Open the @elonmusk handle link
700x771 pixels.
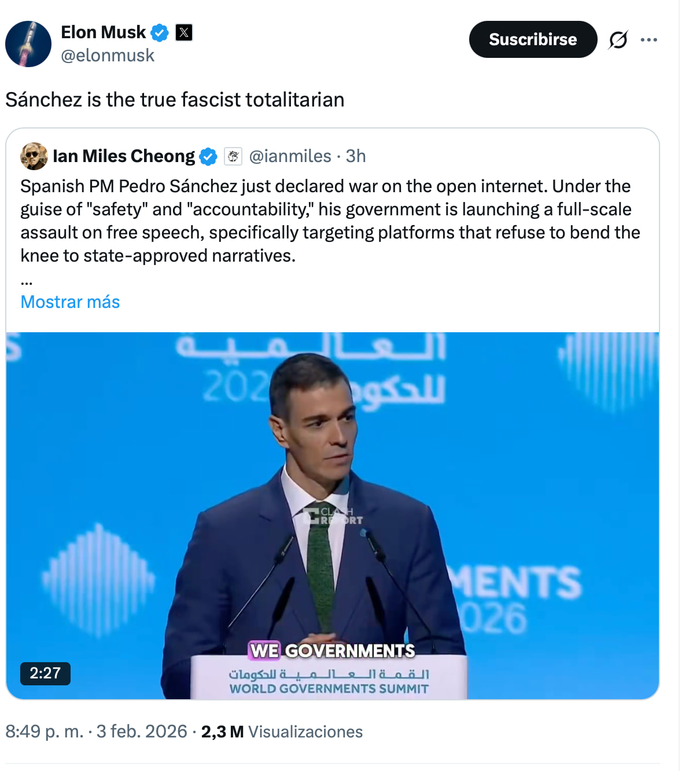[108, 56]
